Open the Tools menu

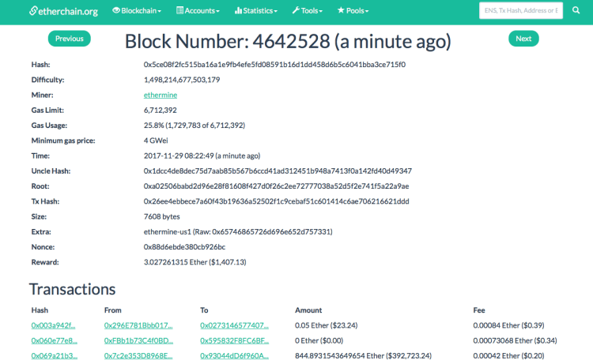pyautogui.click(x=308, y=10)
